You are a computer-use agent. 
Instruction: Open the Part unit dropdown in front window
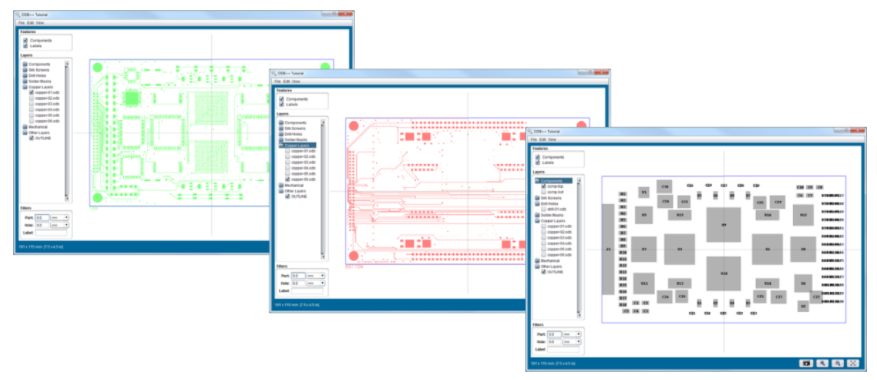coord(572,334)
